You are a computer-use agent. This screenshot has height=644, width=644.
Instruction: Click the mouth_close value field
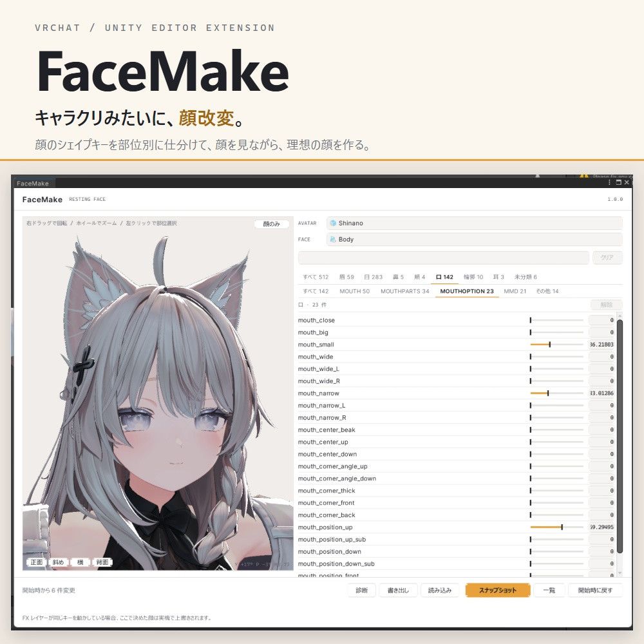click(x=601, y=320)
